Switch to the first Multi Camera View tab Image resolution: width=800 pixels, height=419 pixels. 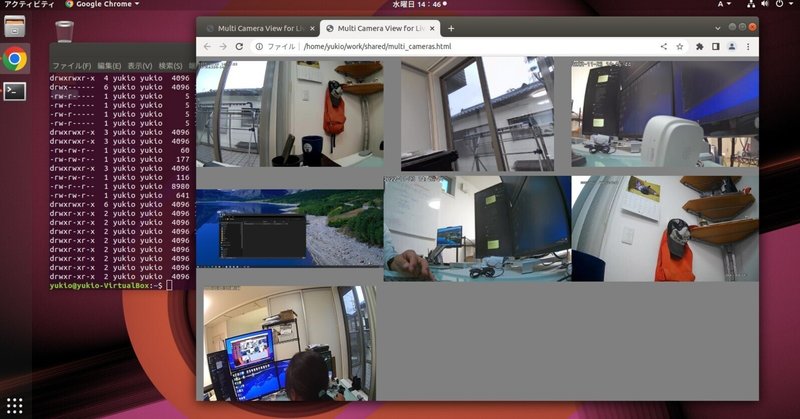[260, 29]
